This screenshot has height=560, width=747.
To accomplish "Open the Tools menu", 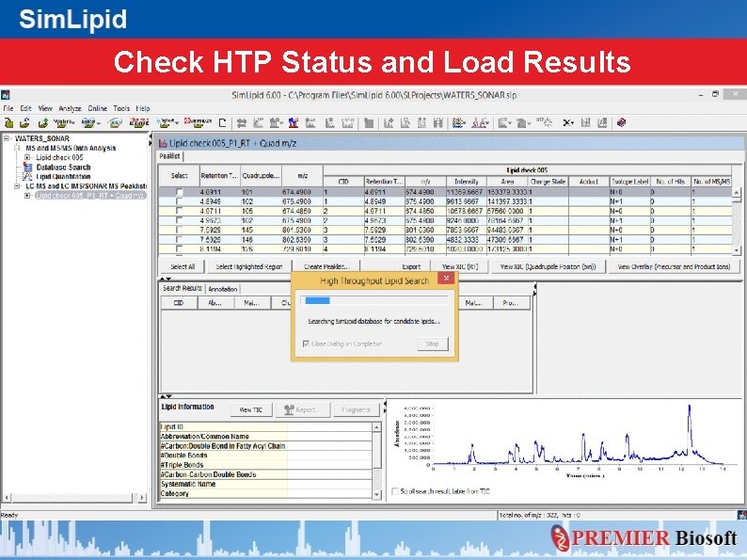I will [x=121, y=108].
